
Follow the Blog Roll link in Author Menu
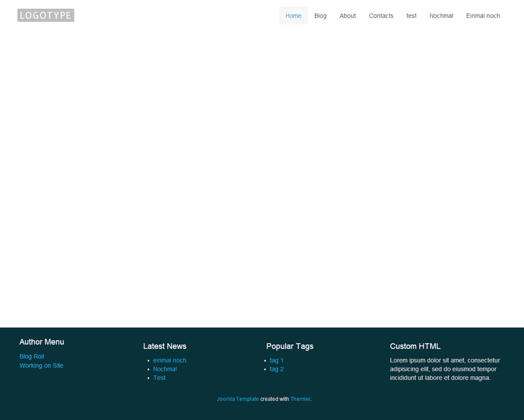[x=32, y=357]
